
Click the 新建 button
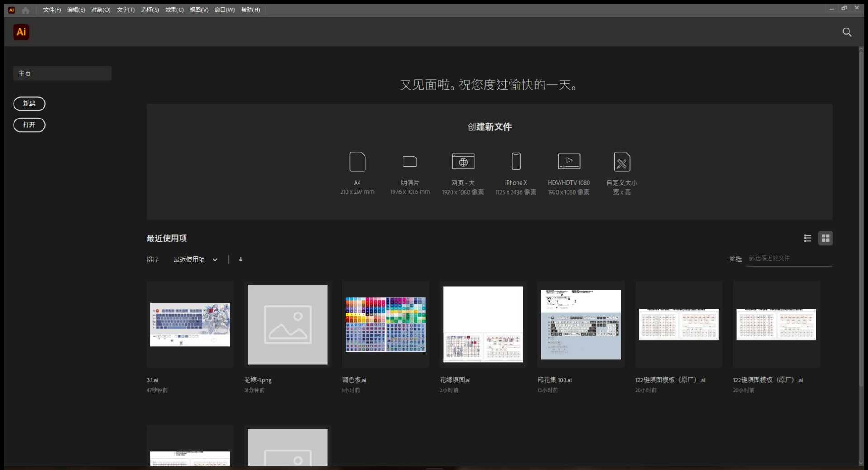(x=29, y=104)
